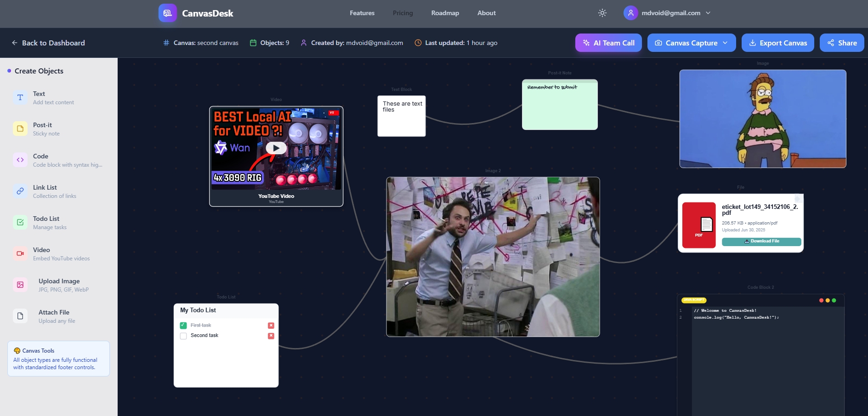This screenshot has width=868, height=416.
Task: Click the console.log code line
Action: pyautogui.click(x=736, y=317)
